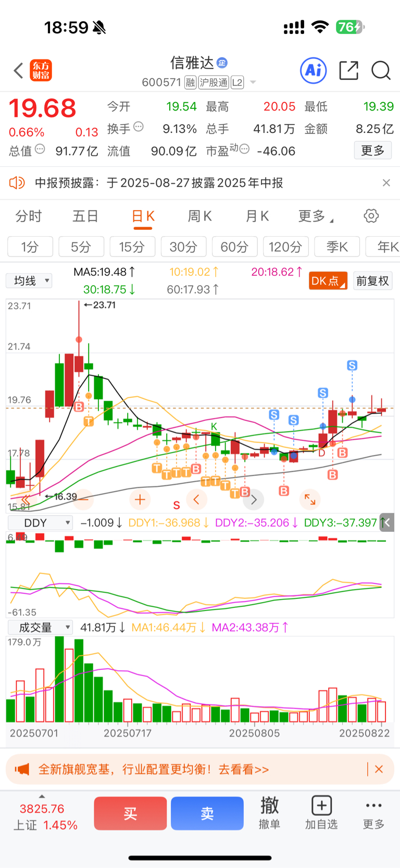The width and height of the screenshot is (400, 868).
Task: Tap double-left arrow on chart
Action: coord(25,500)
